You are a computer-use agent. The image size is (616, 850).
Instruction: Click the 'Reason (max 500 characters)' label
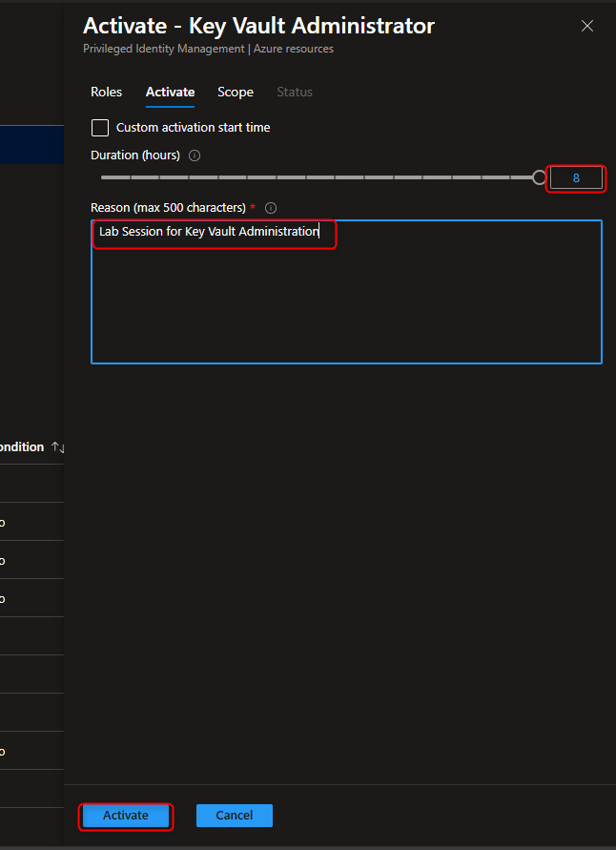click(x=169, y=208)
